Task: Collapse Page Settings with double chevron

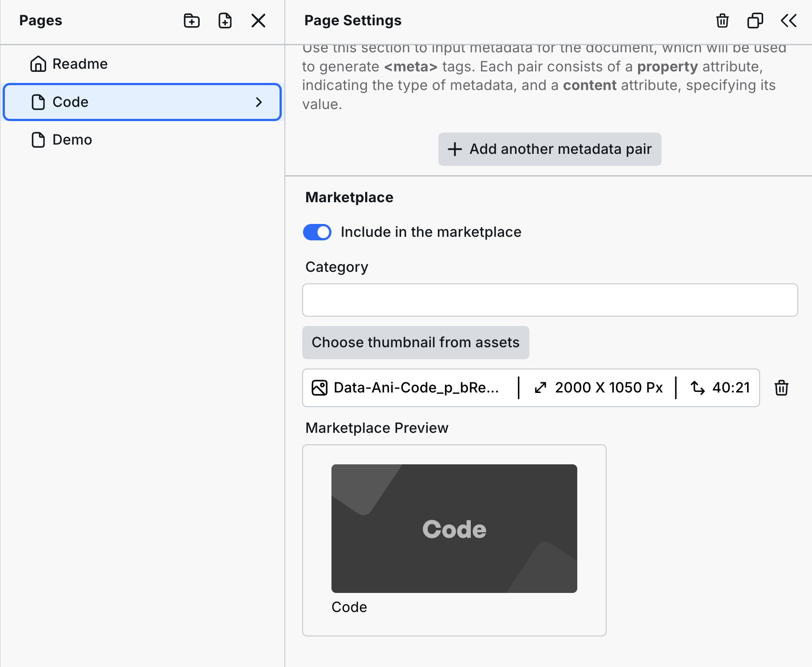Action: [x=788, y=20]
